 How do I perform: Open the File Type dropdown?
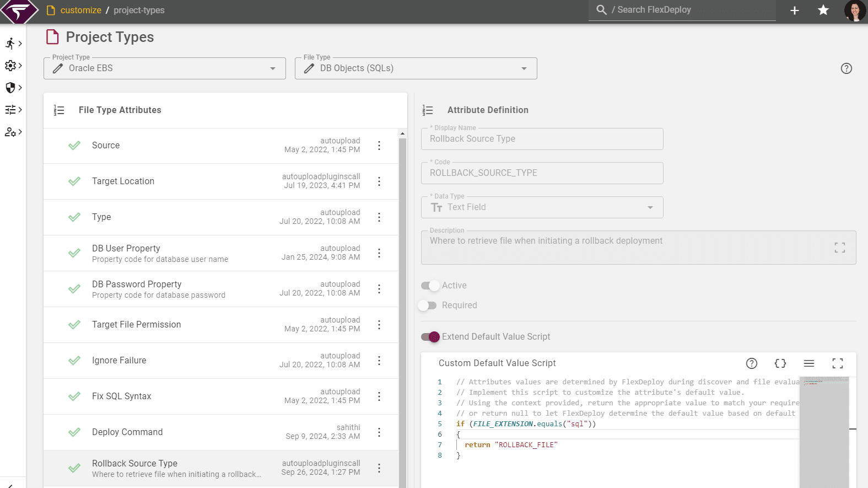pyautogui.click(x=416, y=68)
